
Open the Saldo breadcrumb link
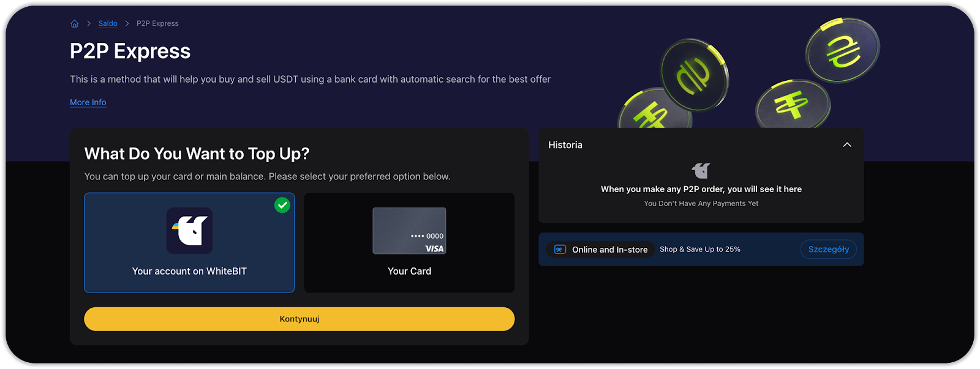(x=108, y=24)
